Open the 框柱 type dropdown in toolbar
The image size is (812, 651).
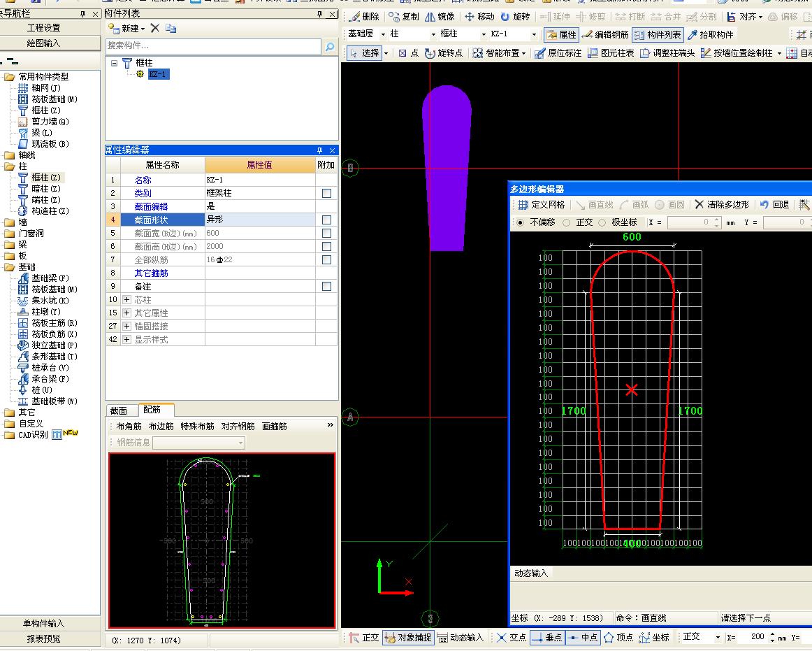tap(484, 34)
